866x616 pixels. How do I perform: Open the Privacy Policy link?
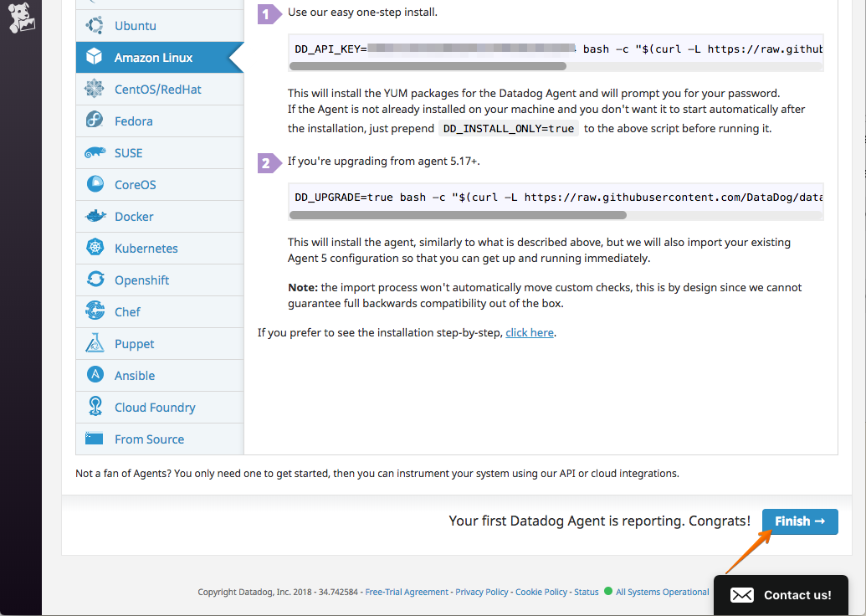[x=482, y=592]
